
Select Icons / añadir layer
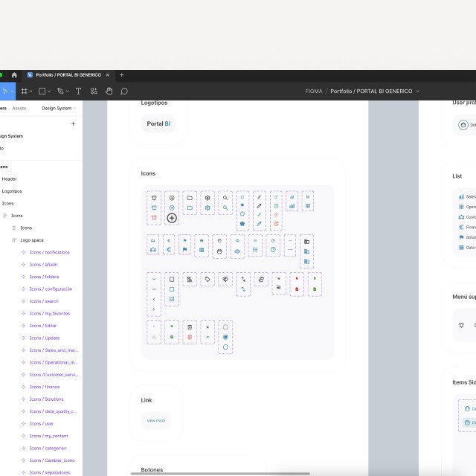pos(43,265)
